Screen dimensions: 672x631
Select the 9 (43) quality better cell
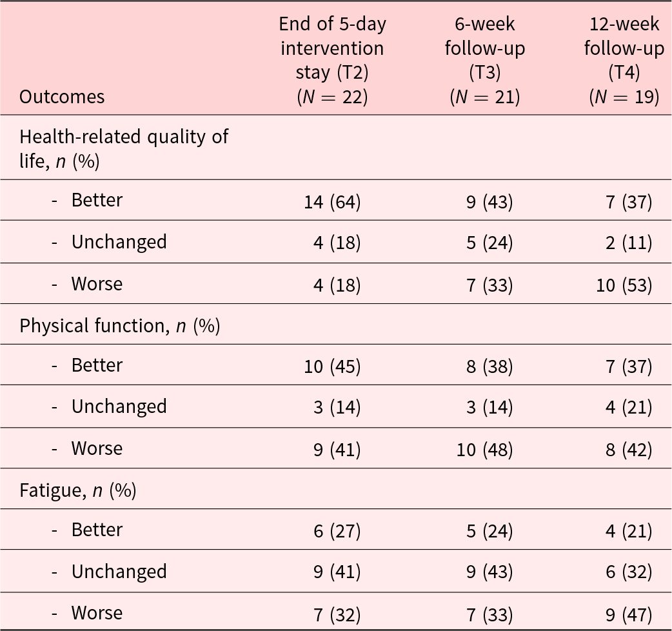click(x=489, y=202)
